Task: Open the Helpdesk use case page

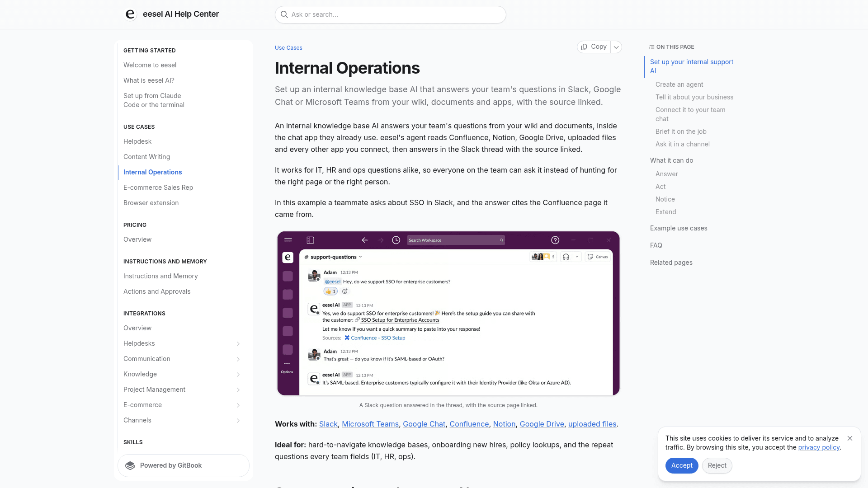Action: coord(137,141)
